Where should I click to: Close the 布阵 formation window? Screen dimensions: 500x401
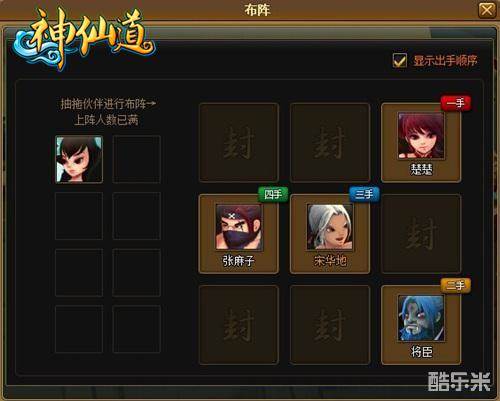[x=487, y=10]
